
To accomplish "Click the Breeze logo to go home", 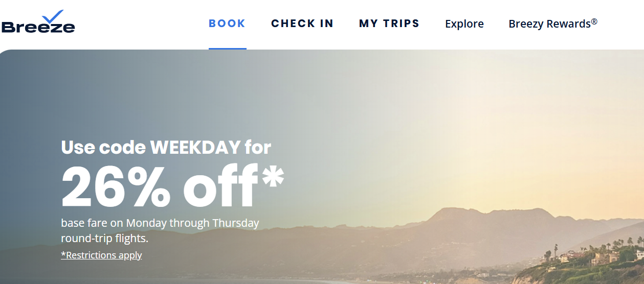I will pos(38,26).
